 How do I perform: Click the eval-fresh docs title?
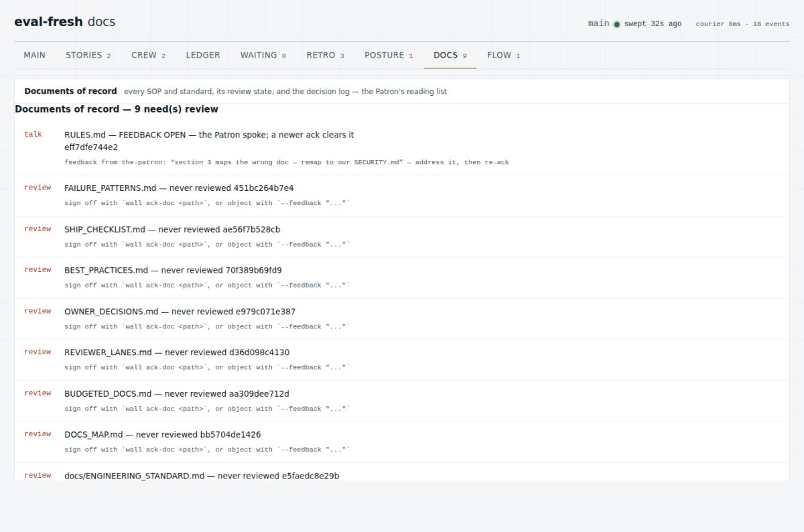[65, 21]
